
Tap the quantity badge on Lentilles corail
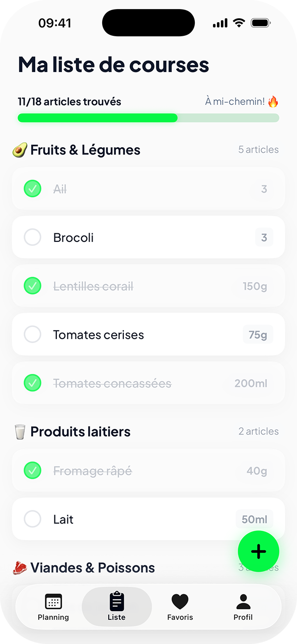click(255, 286)
